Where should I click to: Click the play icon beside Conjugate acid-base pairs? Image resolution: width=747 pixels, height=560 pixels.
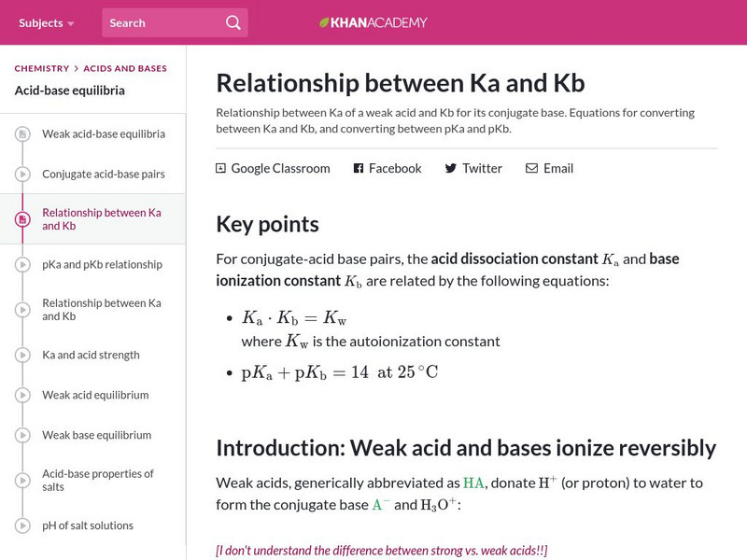[21, 174]
